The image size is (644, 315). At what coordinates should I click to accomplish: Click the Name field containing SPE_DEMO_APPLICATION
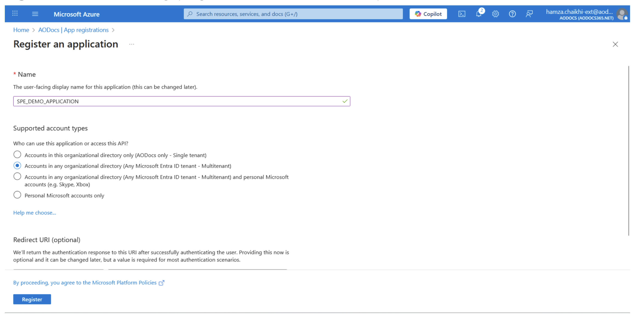coord(182,101)
